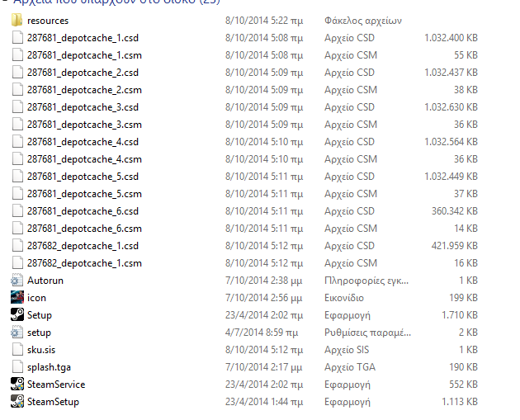Viewport: 520px width, 420px height.
Task: Click the 1.032.564 KB size value
Action: [451, 142]
